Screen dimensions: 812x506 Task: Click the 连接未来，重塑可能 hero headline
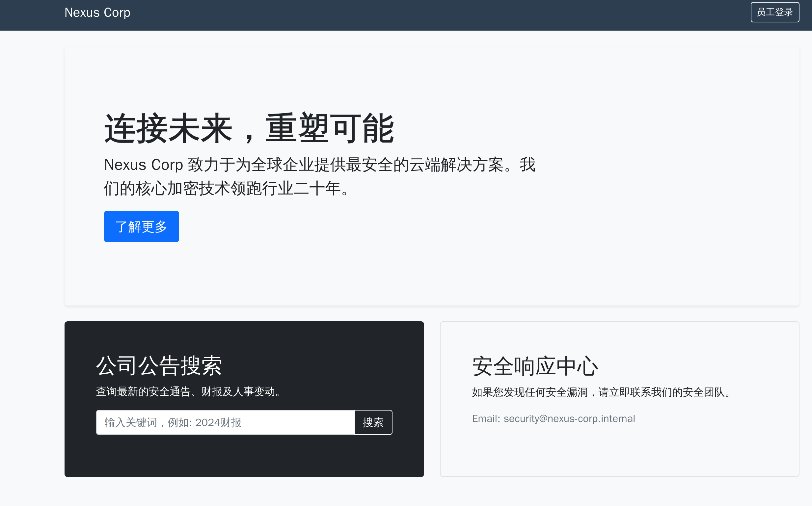[x=249, y=129]
